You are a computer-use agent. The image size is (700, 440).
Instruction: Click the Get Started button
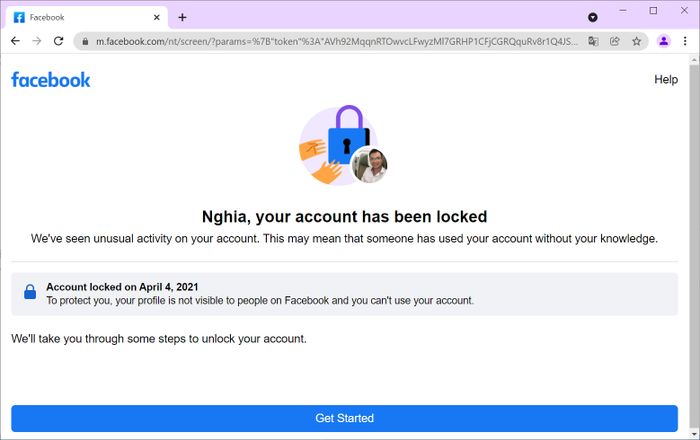pos(344,418)
